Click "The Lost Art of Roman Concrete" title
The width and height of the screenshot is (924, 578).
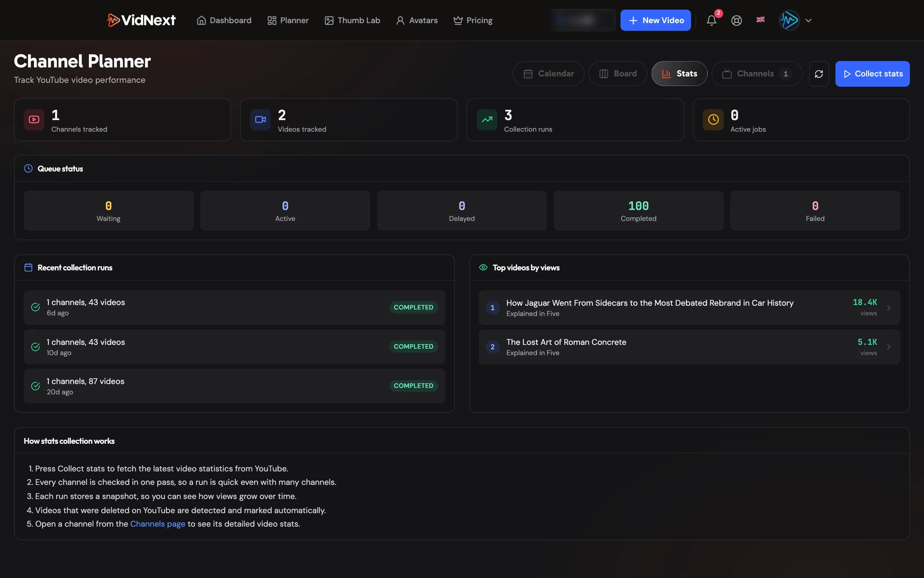(x=566, y=342)
